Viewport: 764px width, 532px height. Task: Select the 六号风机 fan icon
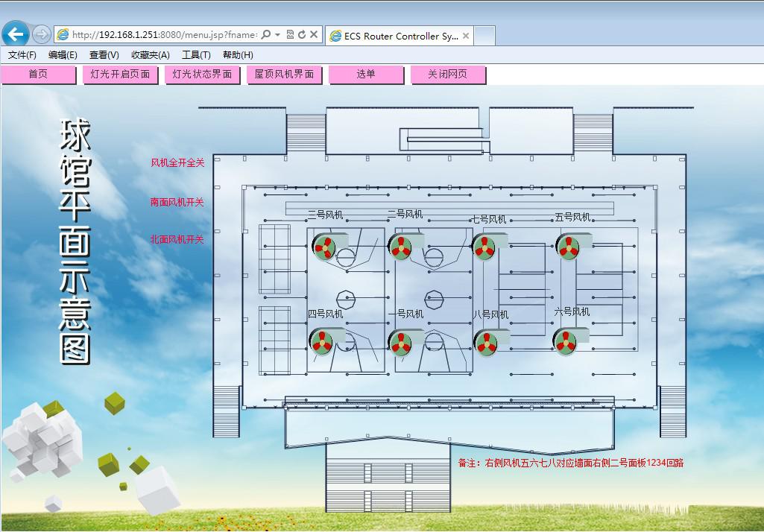tap(566, 342)
